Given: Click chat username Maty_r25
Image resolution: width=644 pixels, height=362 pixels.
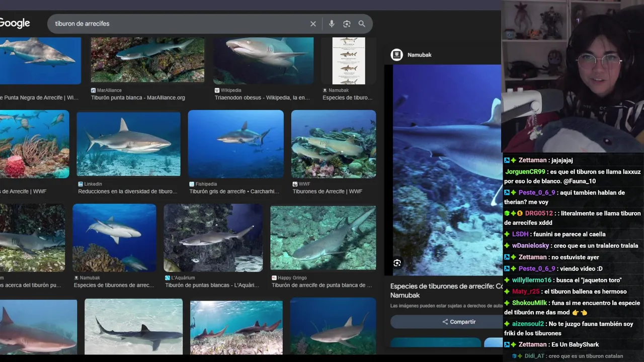Looking at the screenshot, I should (526, 292).
